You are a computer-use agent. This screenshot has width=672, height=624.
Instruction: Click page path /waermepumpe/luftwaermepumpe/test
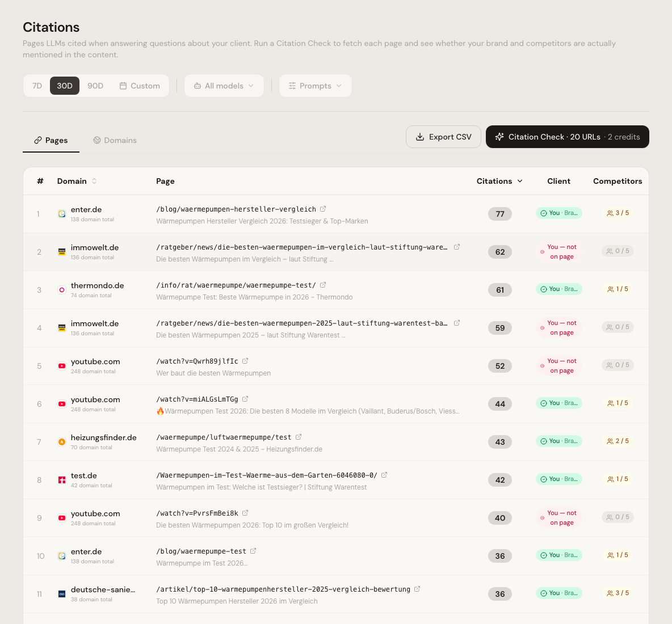(224, 437)
